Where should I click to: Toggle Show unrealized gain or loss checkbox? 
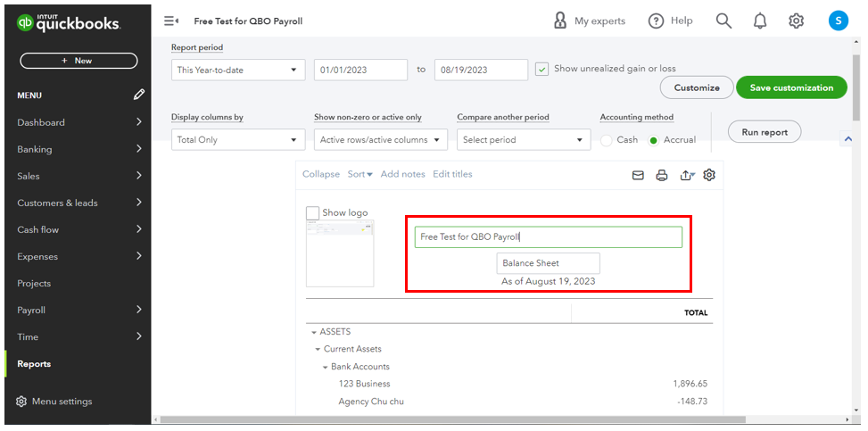pos(542,69)
